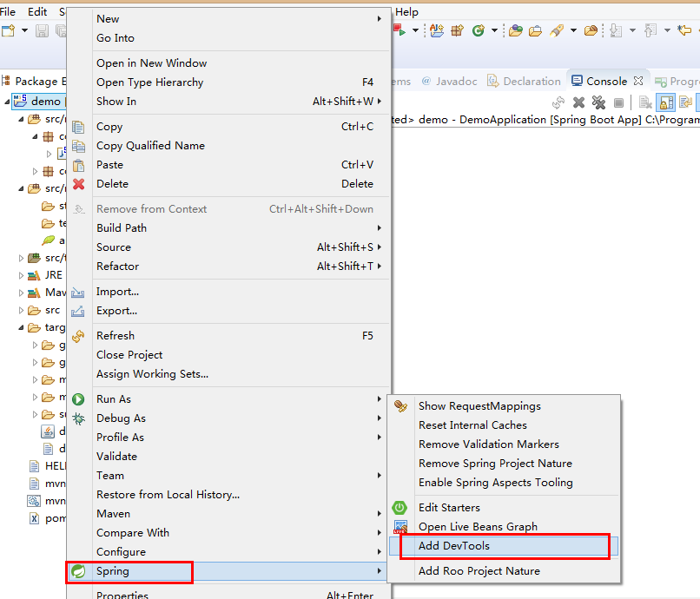Screen dimensions: 700x599
Task: Open the Help menu
Action: click(406, 12)
